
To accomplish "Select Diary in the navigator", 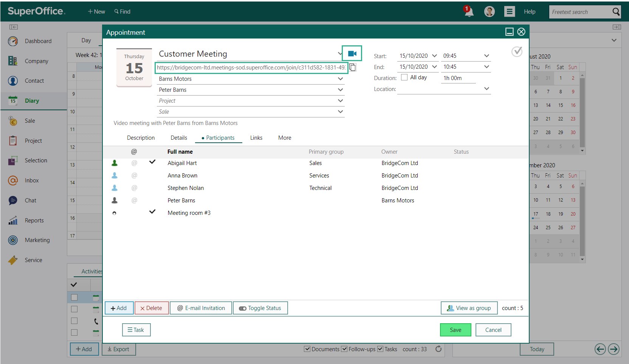I will point(34,101).
